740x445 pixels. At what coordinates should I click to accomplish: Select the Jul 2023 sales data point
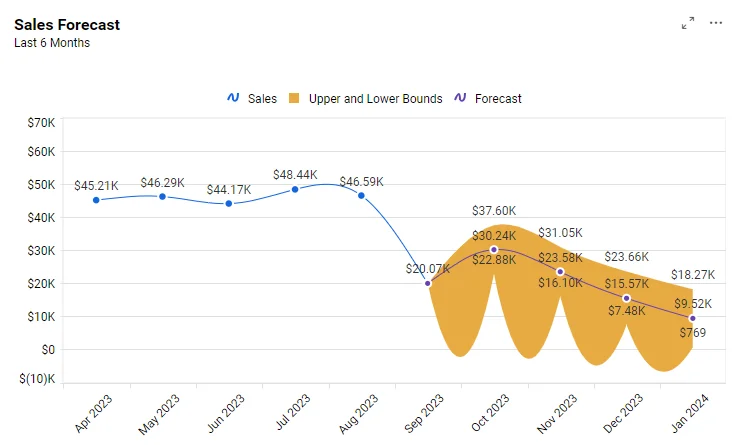295,189
